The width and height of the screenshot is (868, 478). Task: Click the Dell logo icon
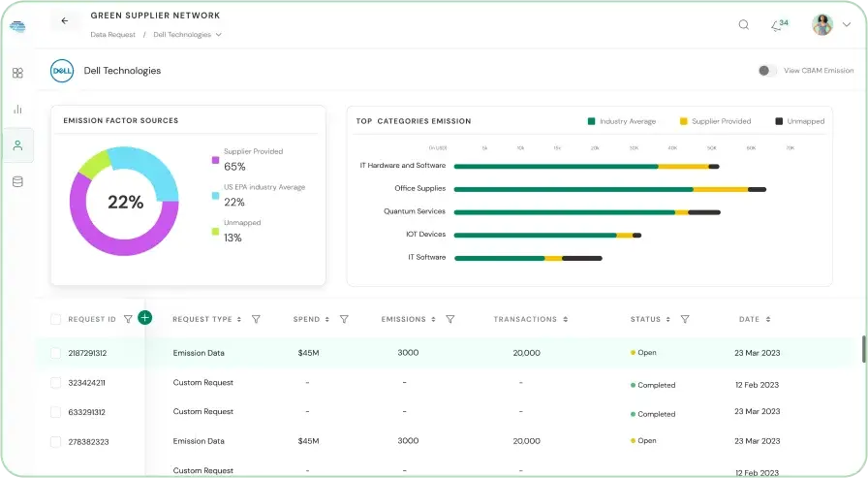pyautogui.click(x=62, y=71)
